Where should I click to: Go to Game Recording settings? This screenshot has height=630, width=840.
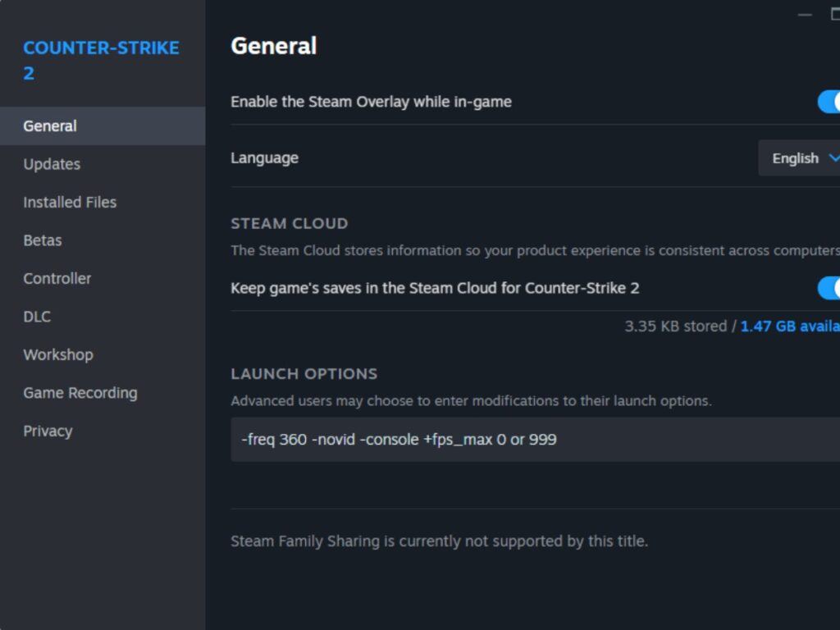(80, 393)
